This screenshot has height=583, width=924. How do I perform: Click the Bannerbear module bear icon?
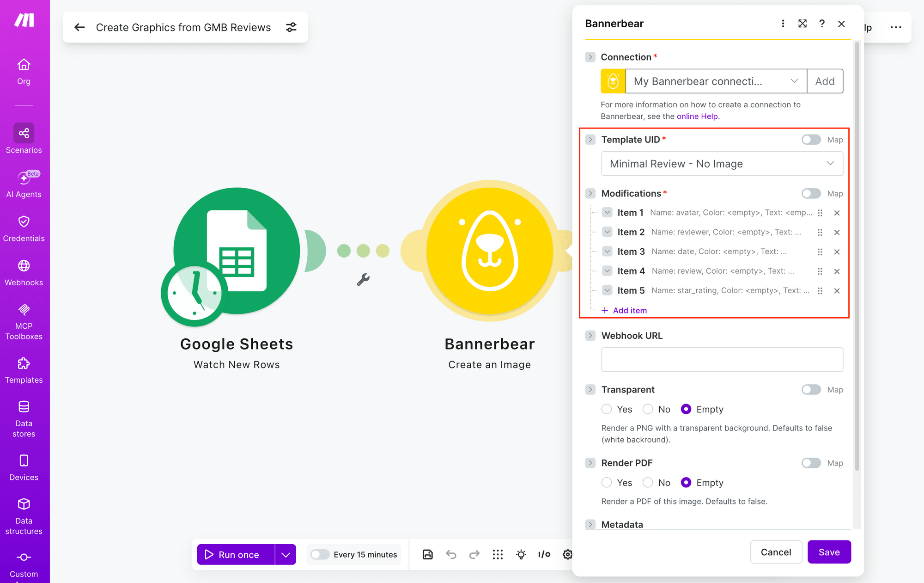tap(490, 251)
